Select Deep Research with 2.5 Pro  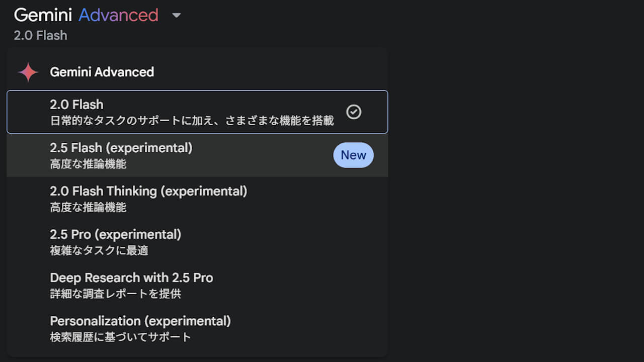click(x=197, y=285)
